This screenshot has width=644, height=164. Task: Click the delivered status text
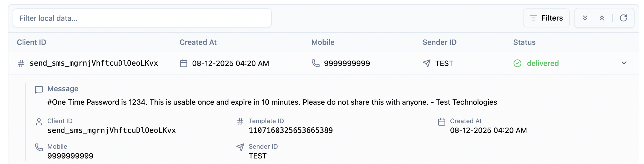point(542,63)
